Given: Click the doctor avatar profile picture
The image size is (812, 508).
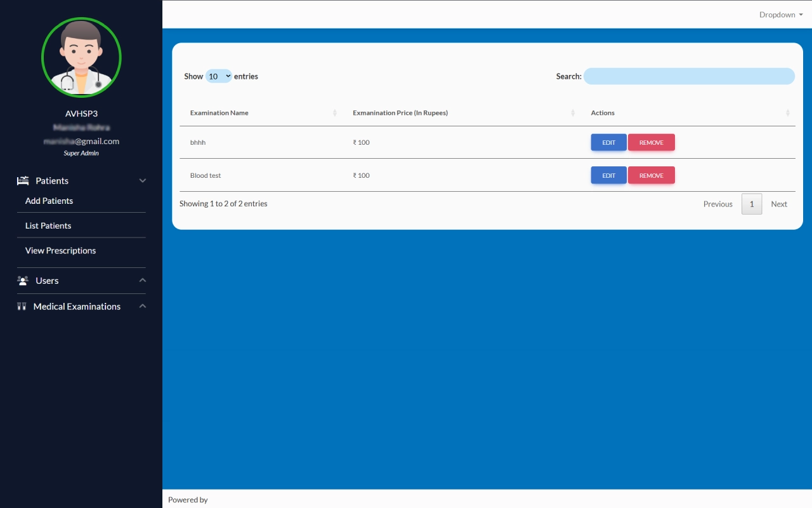Looking at the screenshot, I should point(81,57).
